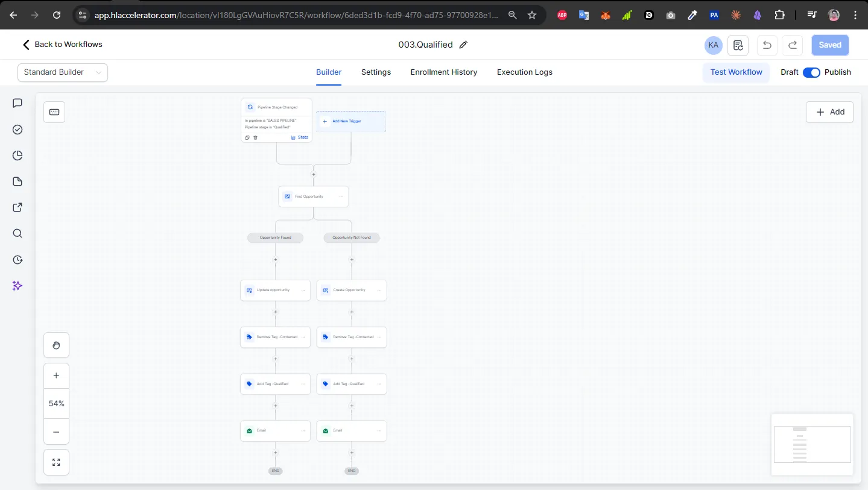Viewport: 868px width, 490px height.
Task: Delete the Pipeline Stage Changed trigger
Action: [x=255, y=137]
